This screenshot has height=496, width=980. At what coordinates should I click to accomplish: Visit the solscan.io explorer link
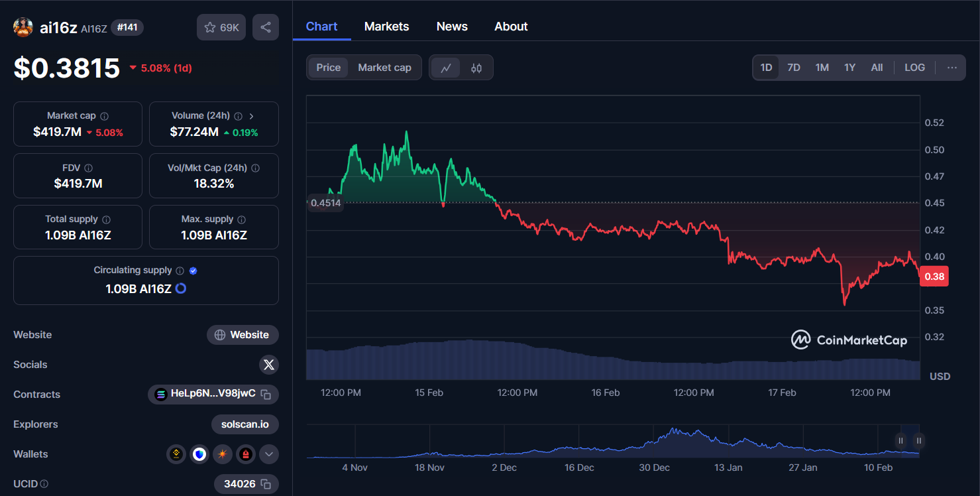(x=245, y=424)
